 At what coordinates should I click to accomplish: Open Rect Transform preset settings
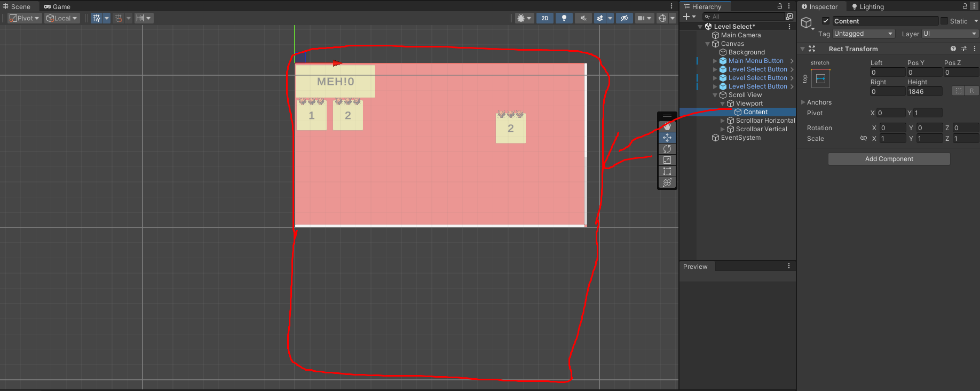point(964,49)
